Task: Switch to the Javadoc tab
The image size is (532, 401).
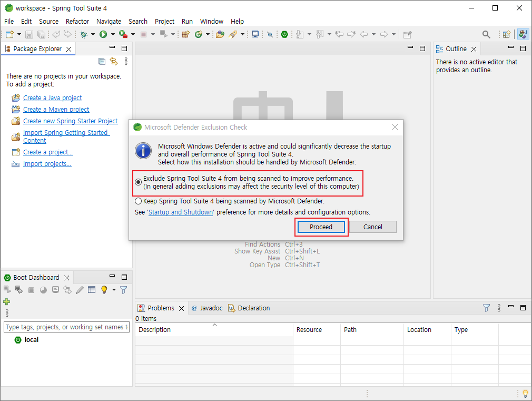Action: coord(207,308)
